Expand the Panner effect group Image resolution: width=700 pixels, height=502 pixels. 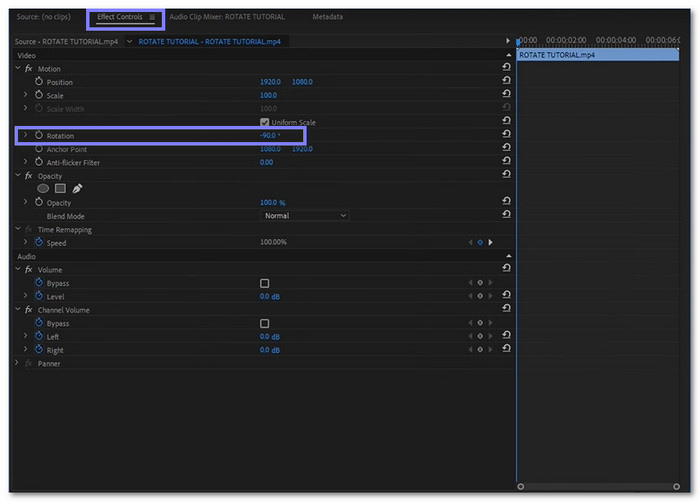[x=17, y=363]
